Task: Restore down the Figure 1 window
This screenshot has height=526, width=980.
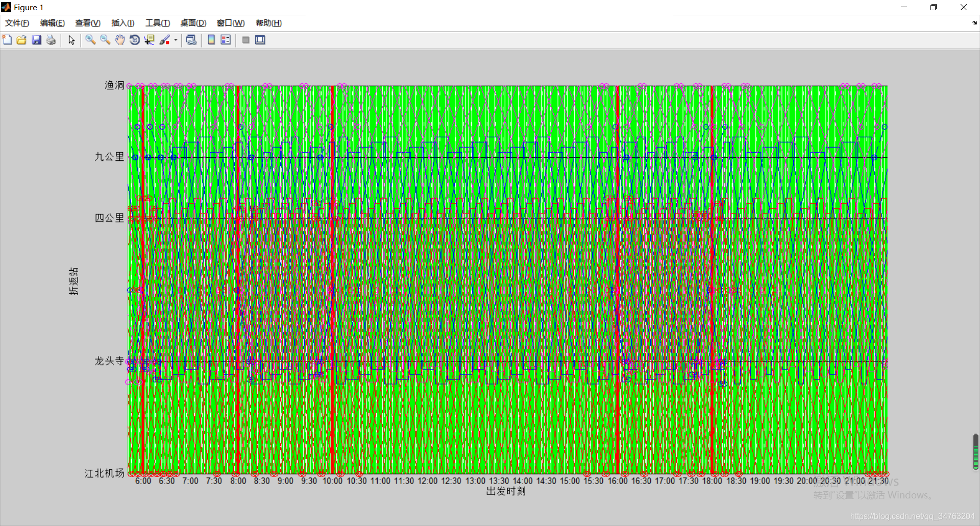Action: (x=934, y=7)
